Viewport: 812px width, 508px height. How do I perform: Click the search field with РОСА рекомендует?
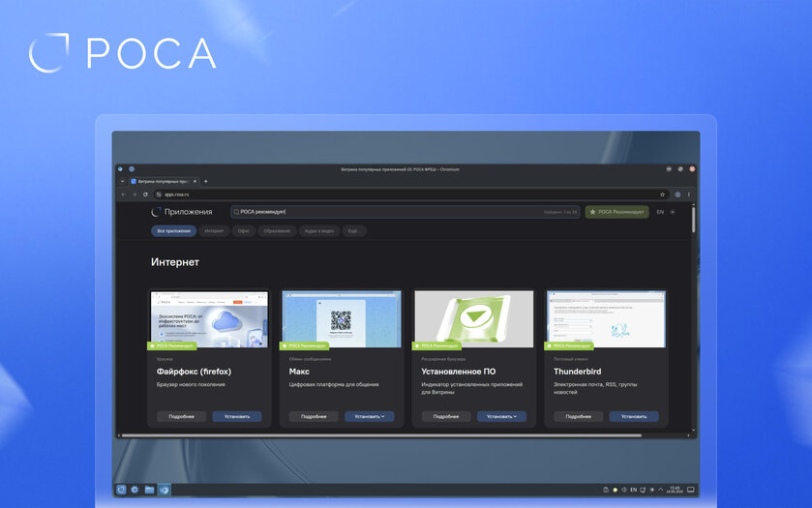(405, 212)
